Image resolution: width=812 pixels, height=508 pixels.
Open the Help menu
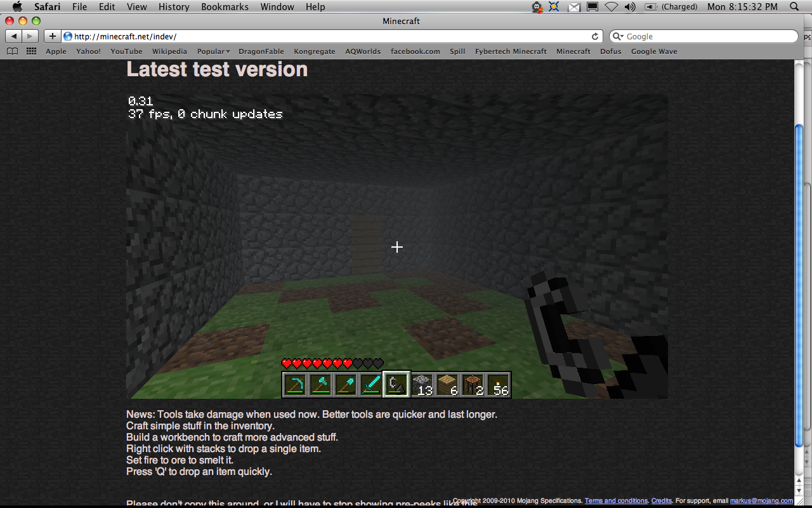tap(315, 7)
